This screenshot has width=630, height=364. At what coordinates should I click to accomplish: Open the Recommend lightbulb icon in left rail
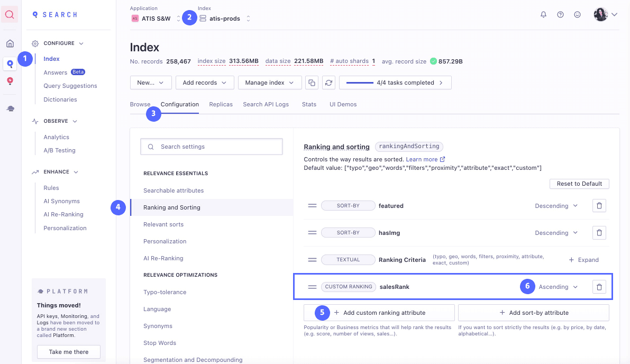[x=10, y=81]
